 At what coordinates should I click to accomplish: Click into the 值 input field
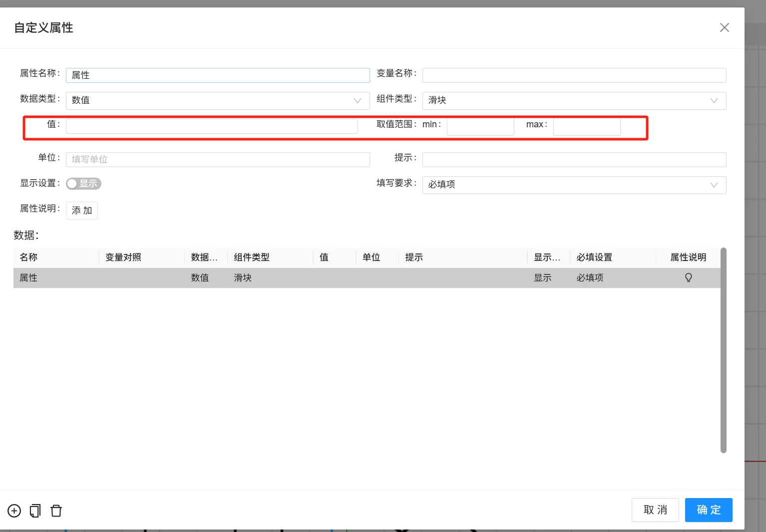click(212, 126)
